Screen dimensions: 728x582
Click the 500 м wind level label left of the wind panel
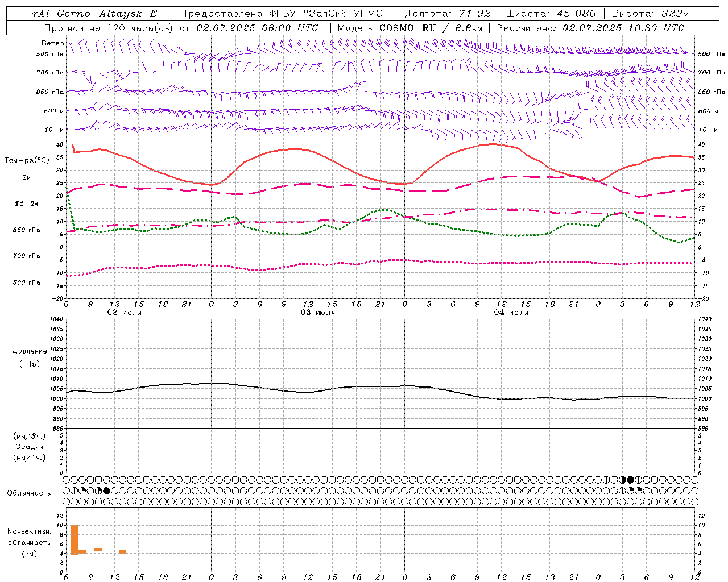point(54,111)
